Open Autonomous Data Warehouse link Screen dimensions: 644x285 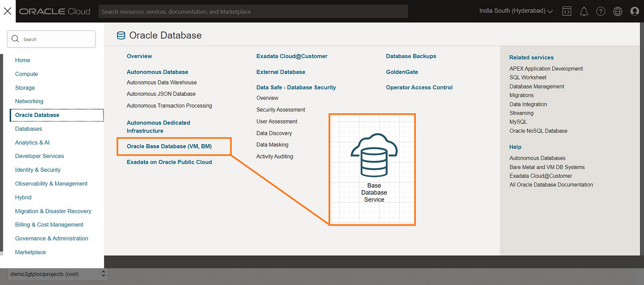(x=162, y=82)
